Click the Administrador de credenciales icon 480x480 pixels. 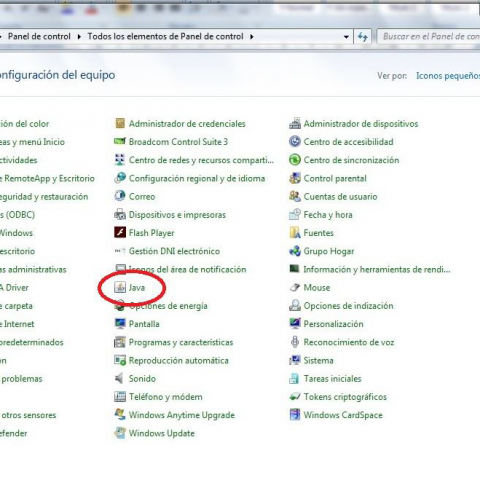point(120,124)
